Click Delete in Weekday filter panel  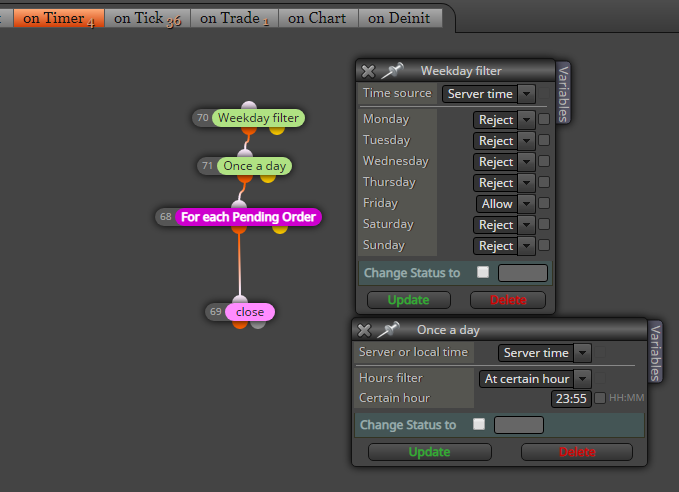click(x=508, y=300)
